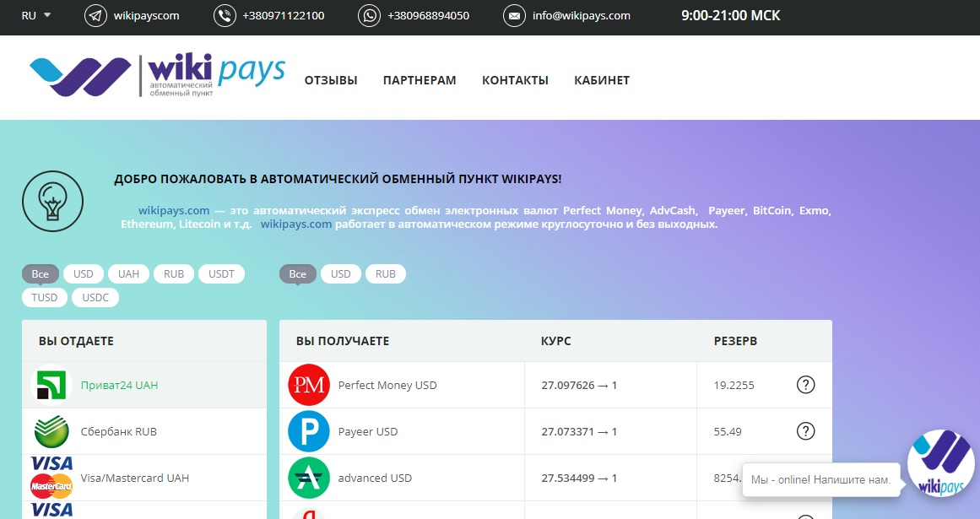Click the Payeer USD logo icon

tap(308, 431)
